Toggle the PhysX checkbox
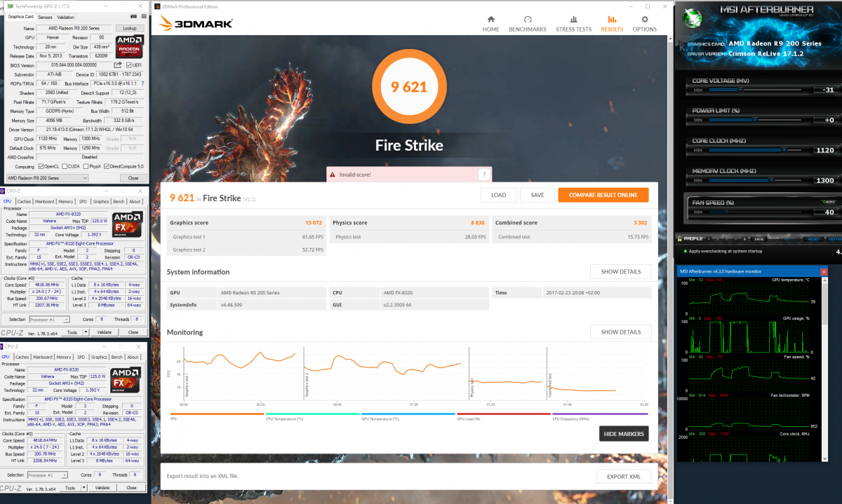 [x=87, y=166]
